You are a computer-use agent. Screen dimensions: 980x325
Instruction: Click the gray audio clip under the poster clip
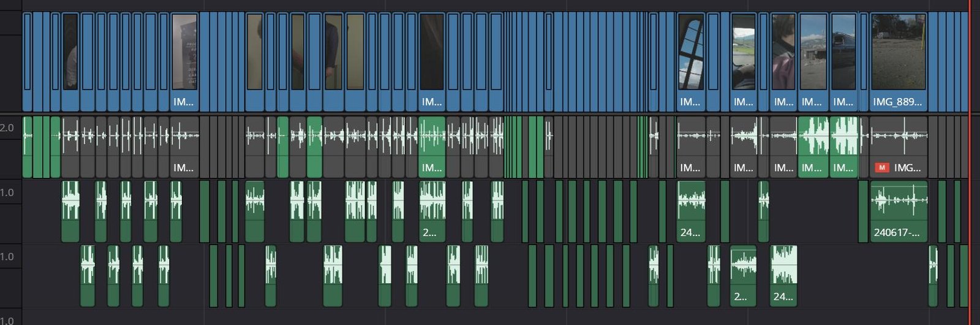[x=184, y=147]
